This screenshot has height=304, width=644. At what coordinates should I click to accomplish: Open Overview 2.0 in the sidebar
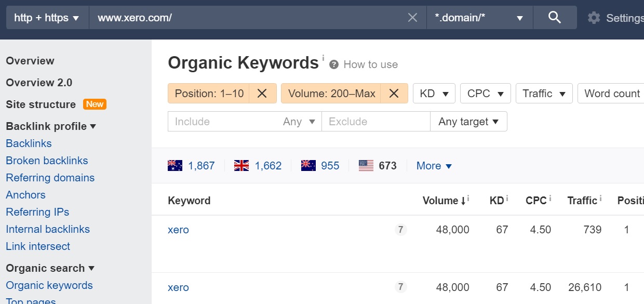click(x=39, y=83)
